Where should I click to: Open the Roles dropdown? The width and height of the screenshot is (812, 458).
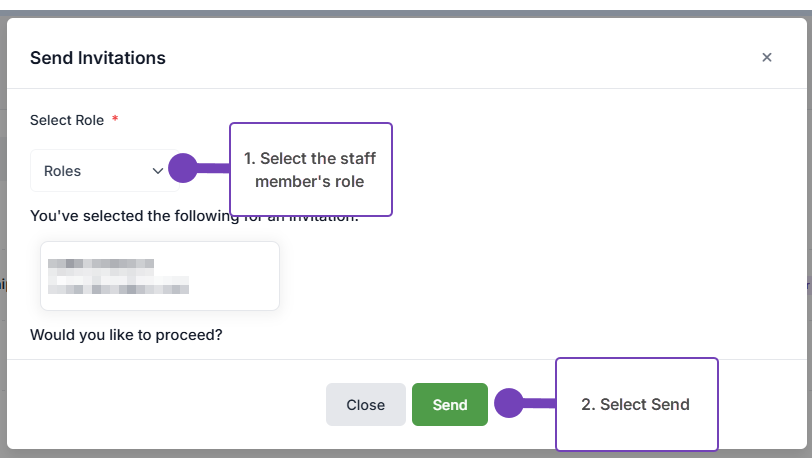pyautogui.click(x=100, y=171)
